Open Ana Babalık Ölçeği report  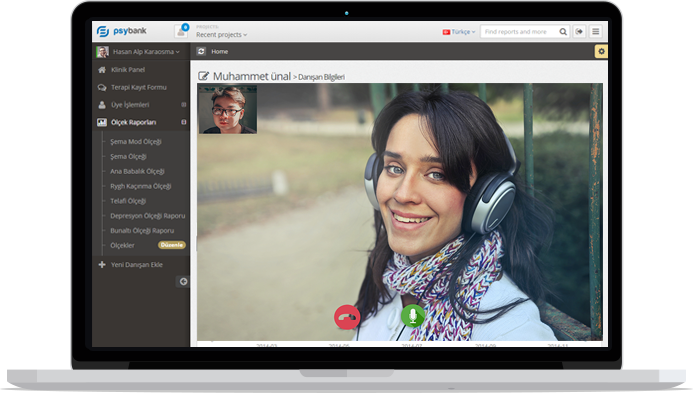tap(137, 171)
